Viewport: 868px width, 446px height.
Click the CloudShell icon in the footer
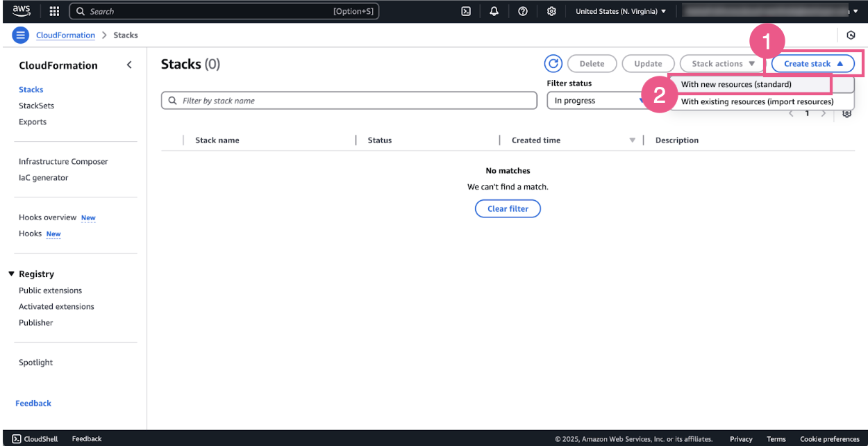pyautogui.click(x=17, y=439)
